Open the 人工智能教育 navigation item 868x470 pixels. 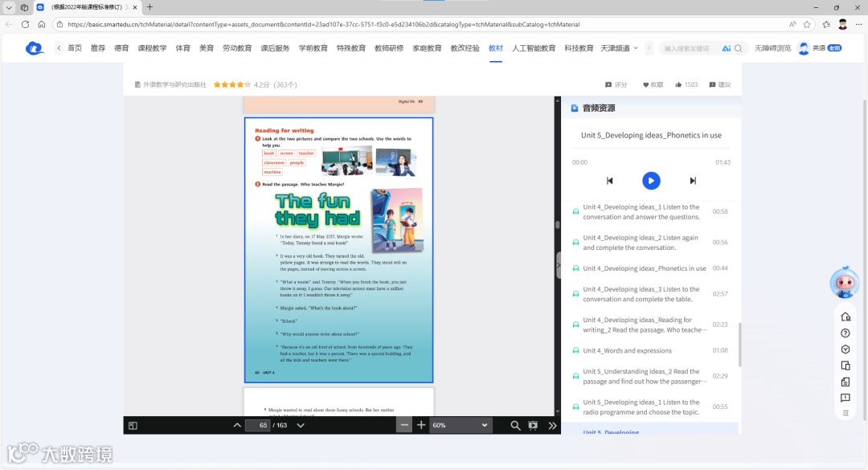pos(534,48)
